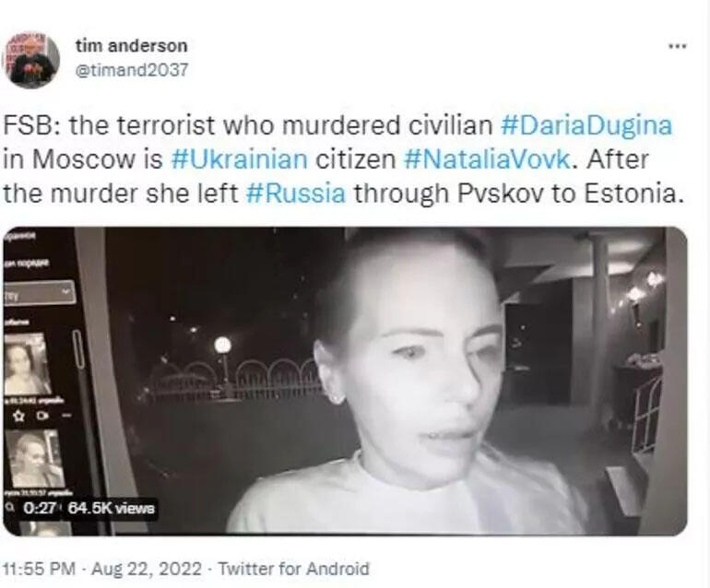Click the dash icon next to camera icon
The image size is (710, 588).
tap(66, 415)
